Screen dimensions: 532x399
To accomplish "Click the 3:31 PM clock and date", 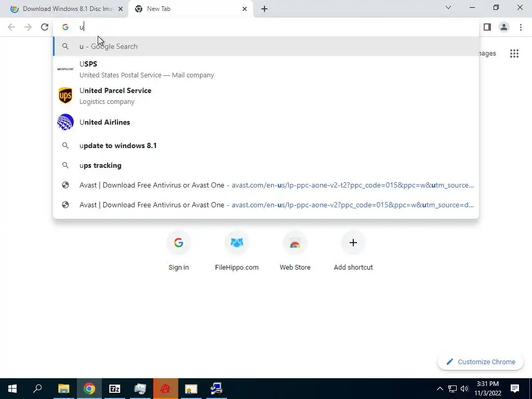I will (x=487, y=389).
